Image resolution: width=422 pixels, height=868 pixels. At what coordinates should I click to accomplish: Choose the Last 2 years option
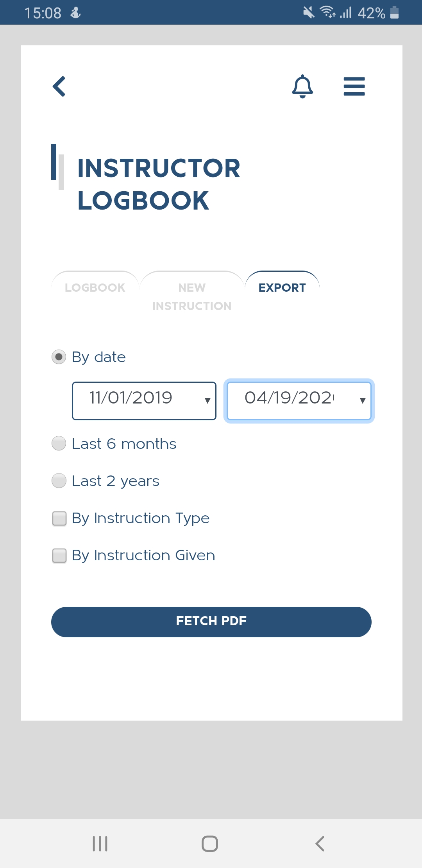click(x=59, y=481)
